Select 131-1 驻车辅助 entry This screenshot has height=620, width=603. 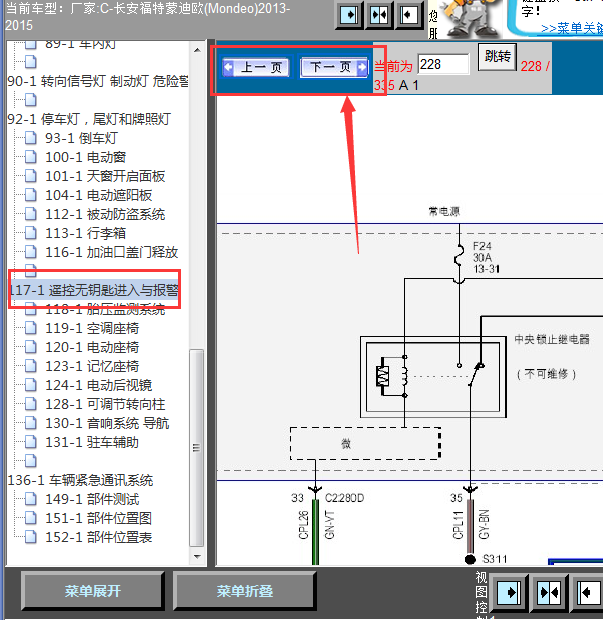coord(92,442)
